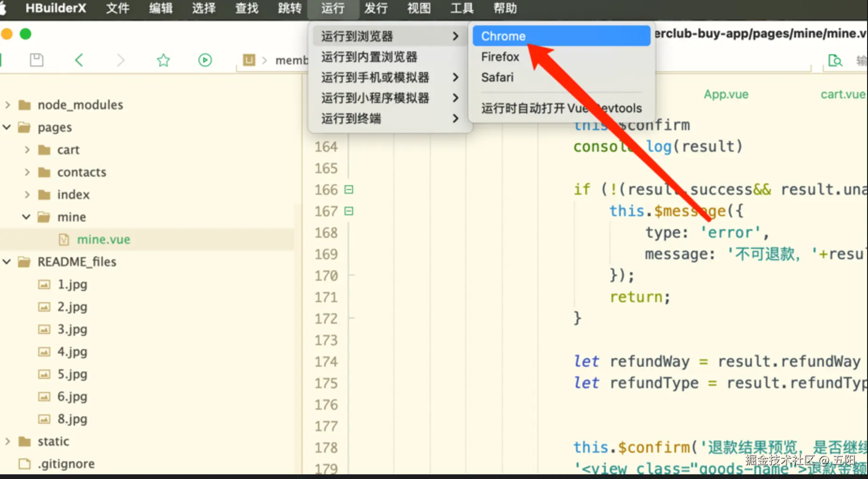
Task: Open 运行到小程序模拟器 submenu
Action: click(390, 98)
